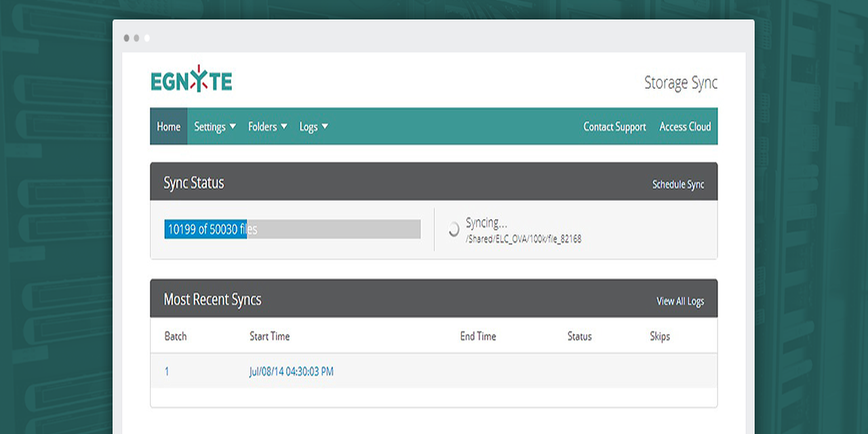The image size is (868, 434).
Task: Open View All Logs
Action: click(x=680, y=301)
